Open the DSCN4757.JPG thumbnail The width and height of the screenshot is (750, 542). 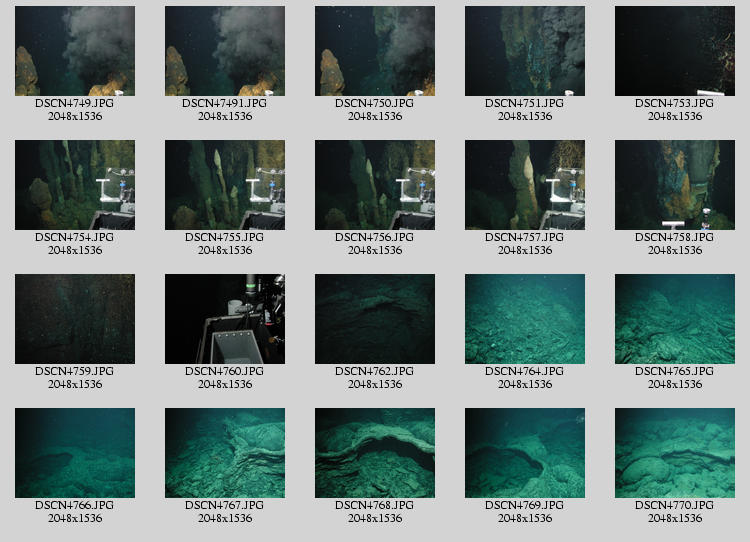(525, 185)
